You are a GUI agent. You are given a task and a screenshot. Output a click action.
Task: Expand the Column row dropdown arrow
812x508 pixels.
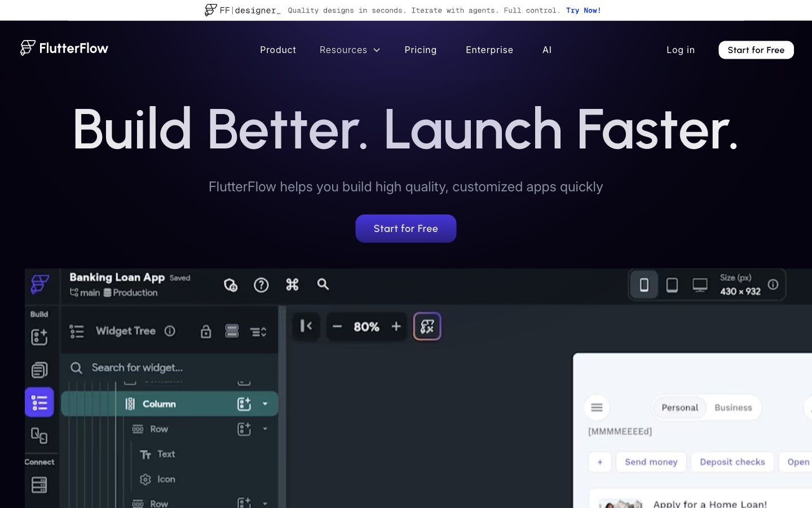pos(265,404)
